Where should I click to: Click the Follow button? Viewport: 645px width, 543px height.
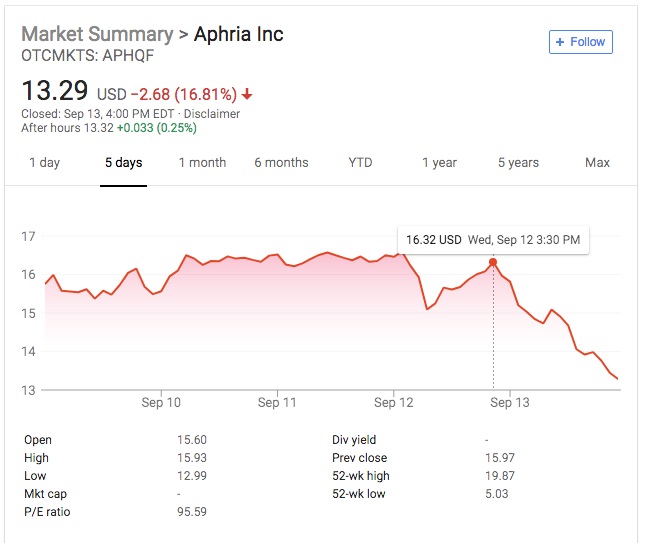(x=580, y=42)
